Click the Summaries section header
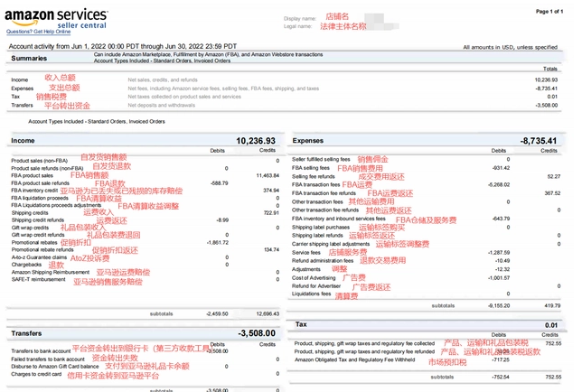This screenshot has width=582, height=392. pyautogui.click(x=29, y=58)
